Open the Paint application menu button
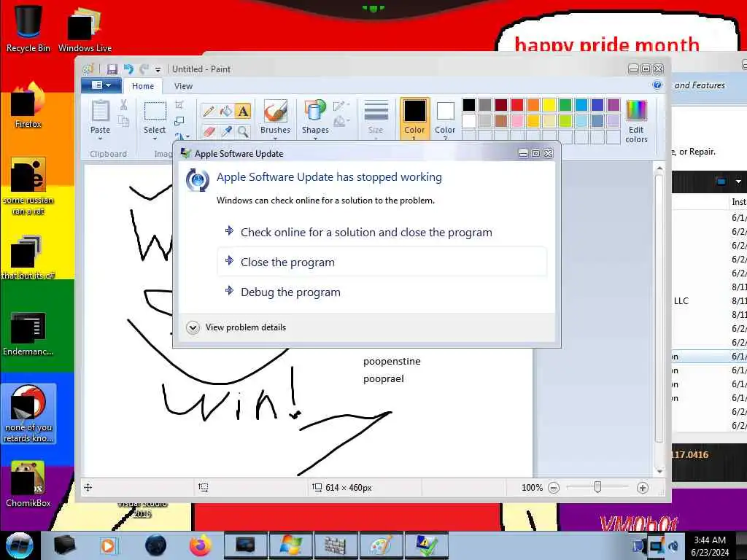 [x=101, y=85]
